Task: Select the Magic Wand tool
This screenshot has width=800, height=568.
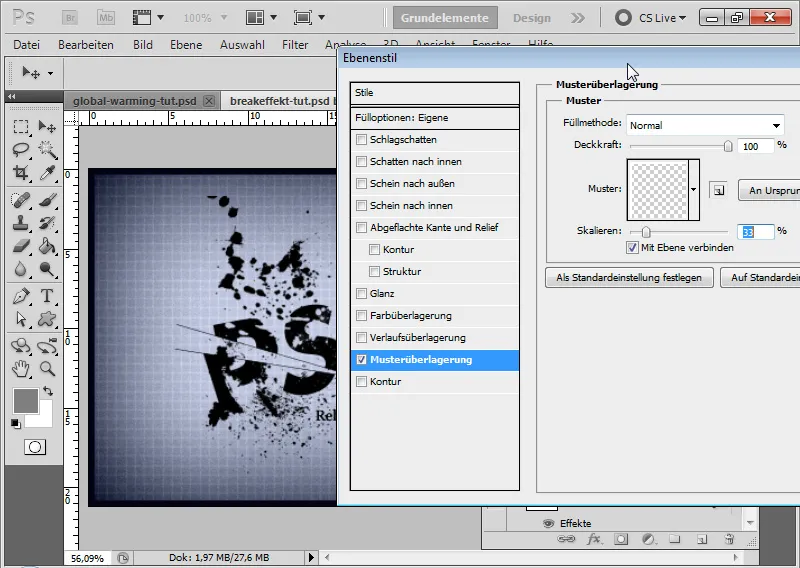Action: [x=47, y=150]
